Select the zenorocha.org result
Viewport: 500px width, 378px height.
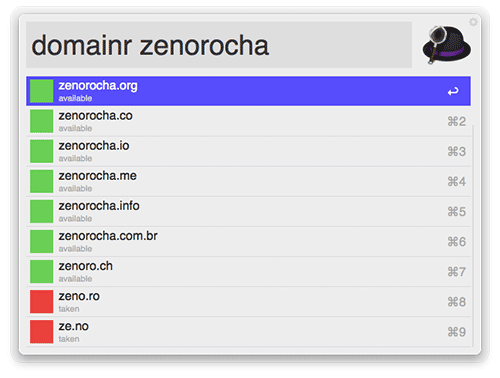click(x=248, y=91)
